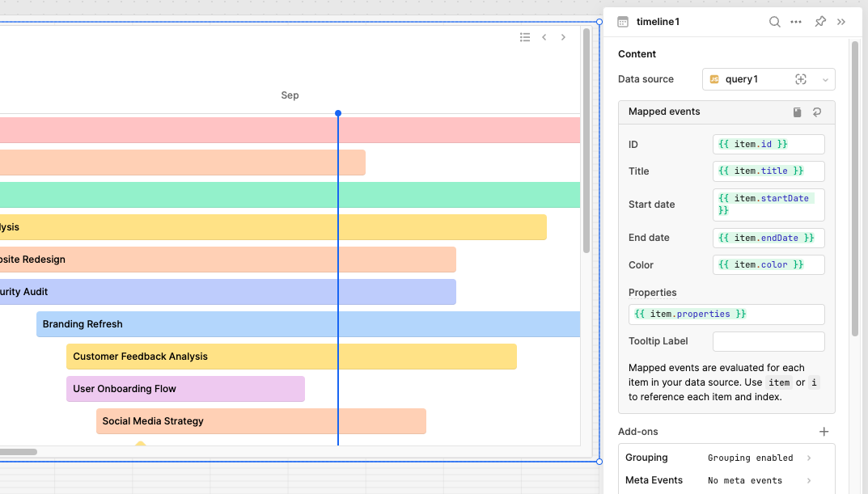
Task: Go to previous timeline period
Action: [x=544, y=37]
